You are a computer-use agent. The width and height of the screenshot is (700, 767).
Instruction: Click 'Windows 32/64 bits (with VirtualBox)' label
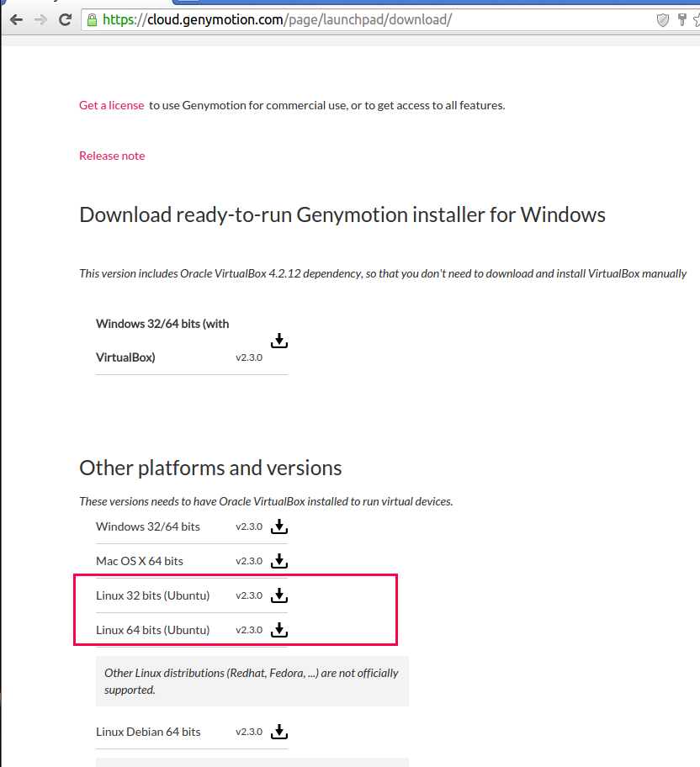pyautogui.click(x=162, y=341)
